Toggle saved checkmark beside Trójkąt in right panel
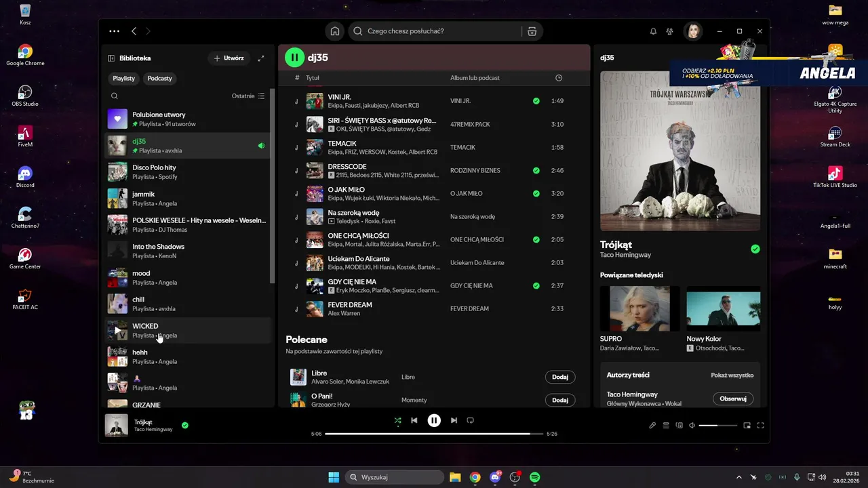This screenshot has height=488, width=868. [x=755, y=249]
